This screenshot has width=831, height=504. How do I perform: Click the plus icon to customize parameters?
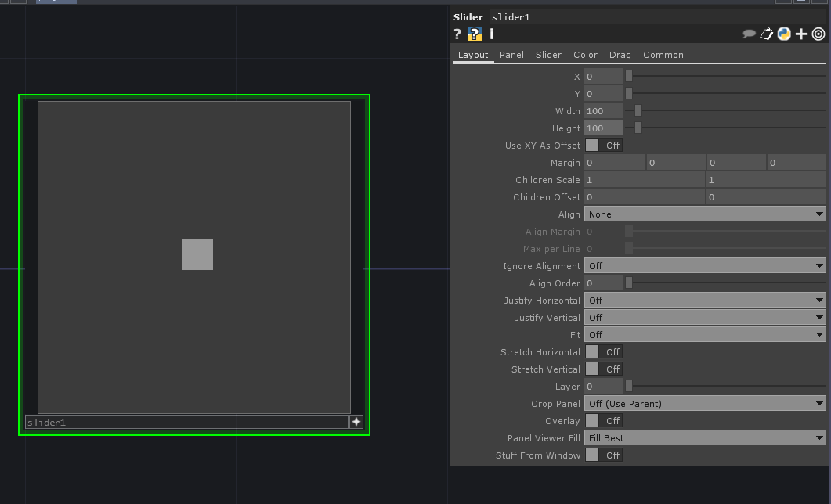pos(800,34)
